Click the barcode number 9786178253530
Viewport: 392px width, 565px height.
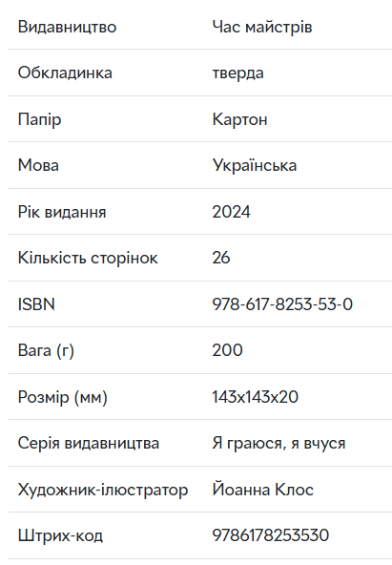tap(270, 535)
